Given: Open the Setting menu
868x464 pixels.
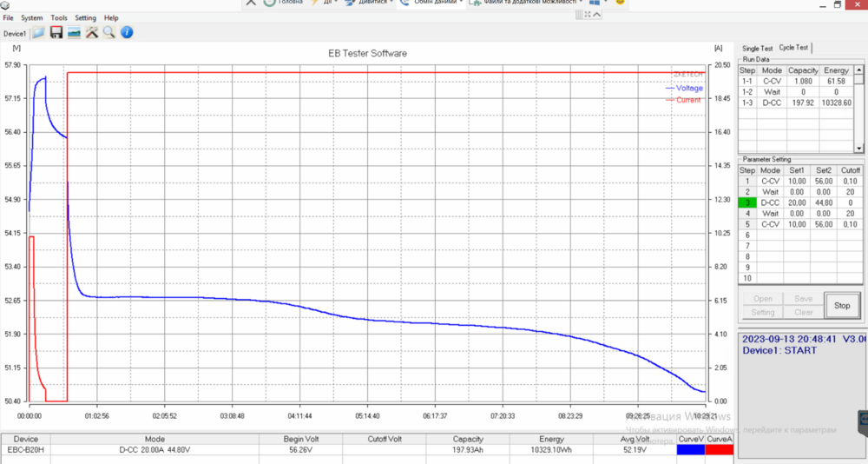Looking at the screenshot, I should click(85, 17).
